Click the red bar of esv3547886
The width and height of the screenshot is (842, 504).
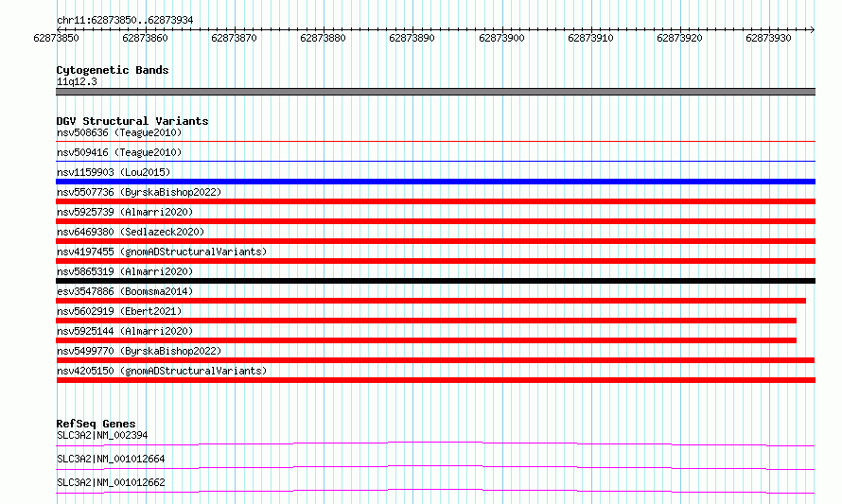430,301
